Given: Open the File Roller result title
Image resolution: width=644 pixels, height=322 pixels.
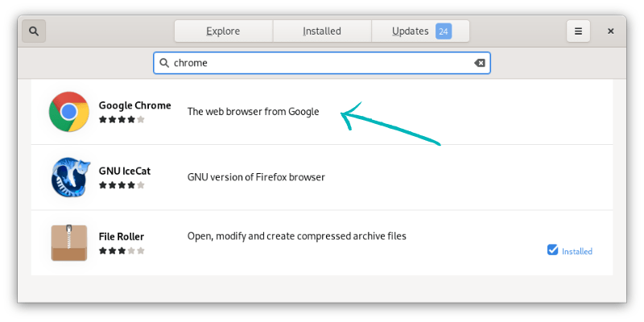Looking at the screenshot, I should point(122,237).
